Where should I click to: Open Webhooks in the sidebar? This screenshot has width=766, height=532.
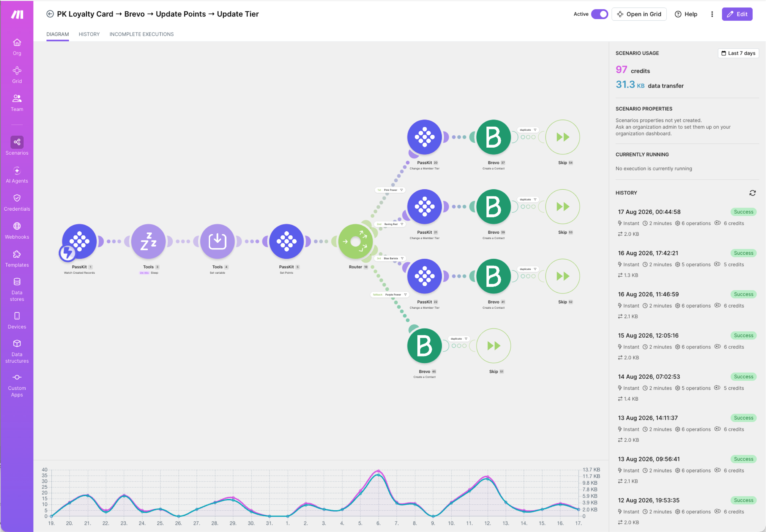click(x=17, y=231)
